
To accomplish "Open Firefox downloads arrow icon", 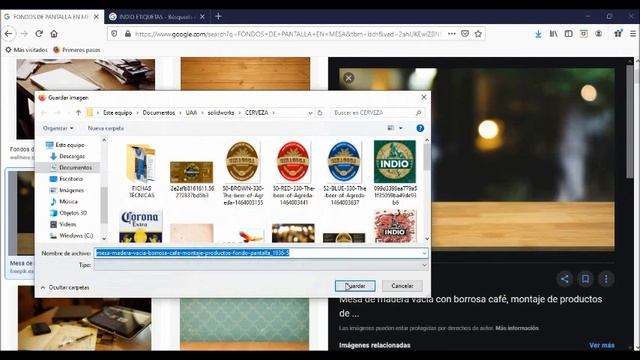I will (x=538, y=34).
